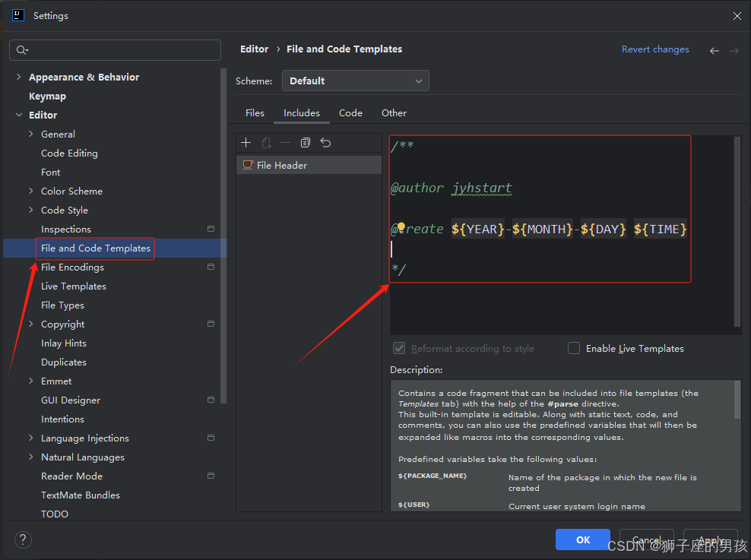Open Intentions settings
The image size is (751, 560).
pyautogui.click(x=63, y=419)
